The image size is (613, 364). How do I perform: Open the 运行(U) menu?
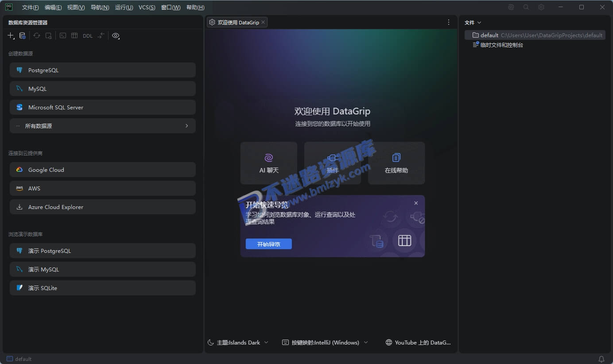(x=124, y=8)
